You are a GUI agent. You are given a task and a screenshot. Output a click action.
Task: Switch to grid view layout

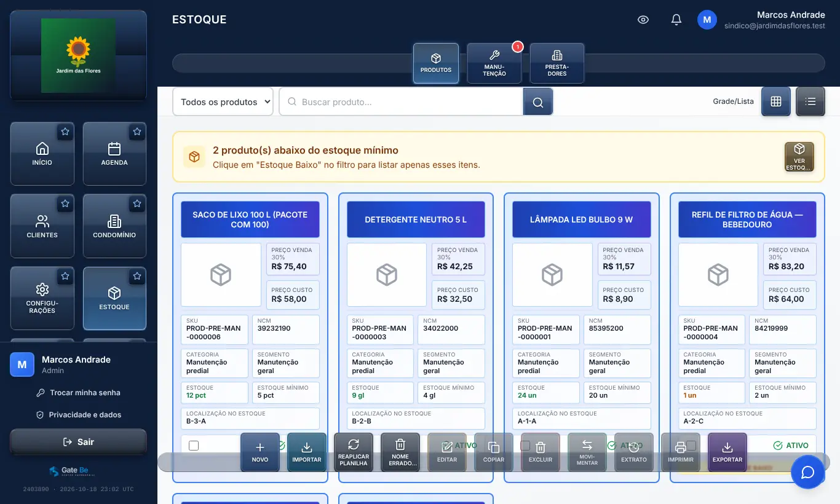776,101
